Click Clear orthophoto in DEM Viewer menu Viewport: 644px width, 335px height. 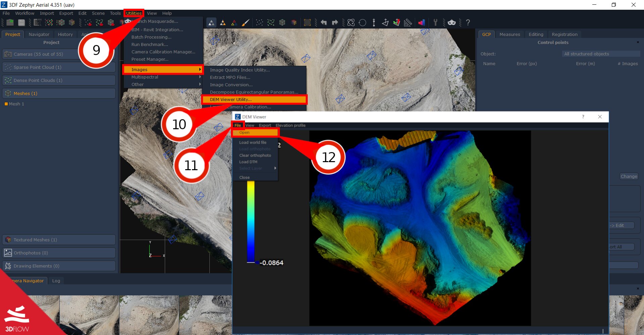pos(255,155)
